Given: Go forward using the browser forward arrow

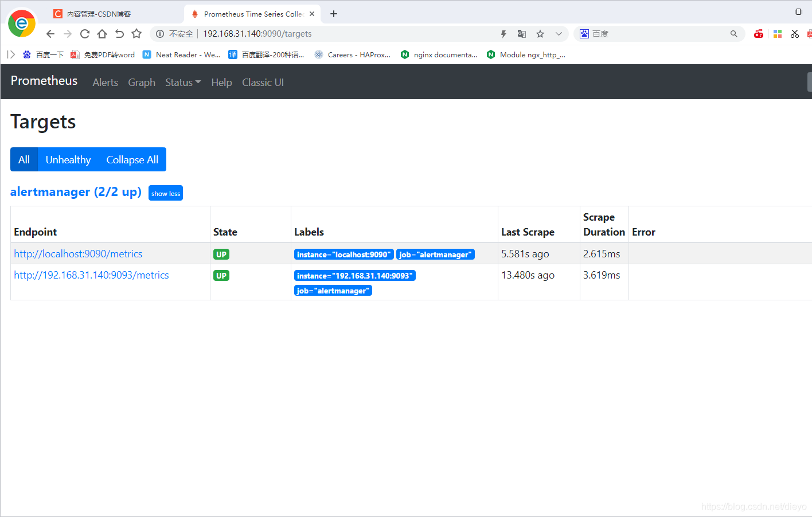Looking at the screenshot, I should 68,34.
